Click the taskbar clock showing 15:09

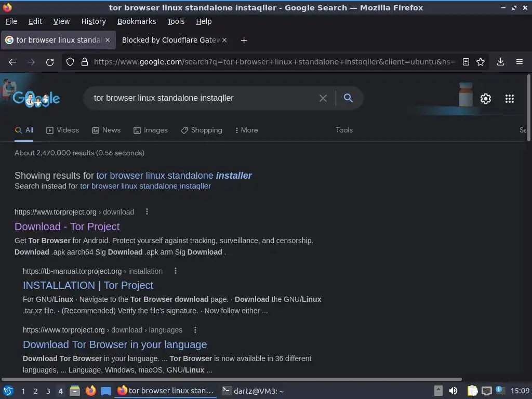[x=520, y=391]
